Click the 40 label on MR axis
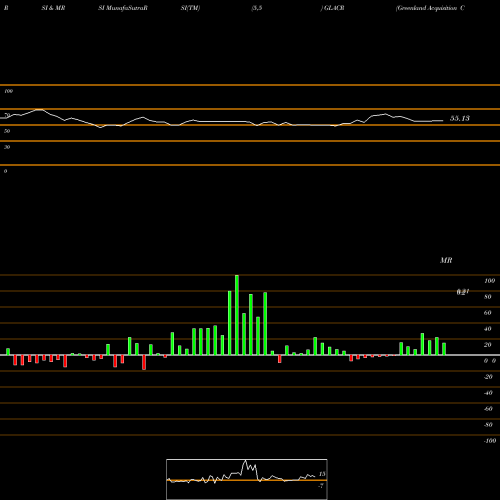Viewport: 500px width, 500px height. [x=488, y=329]
